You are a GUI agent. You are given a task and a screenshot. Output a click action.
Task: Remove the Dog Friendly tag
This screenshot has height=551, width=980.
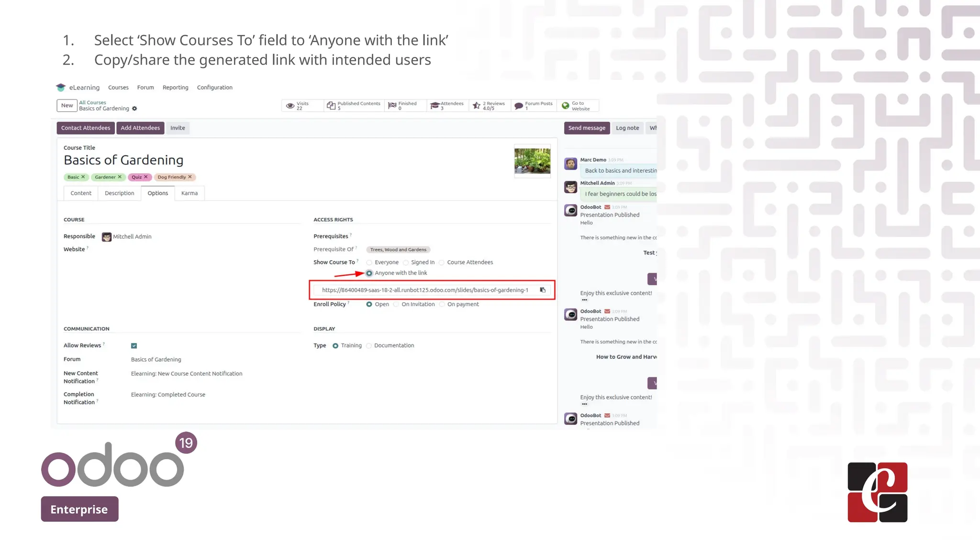[190, 177]
